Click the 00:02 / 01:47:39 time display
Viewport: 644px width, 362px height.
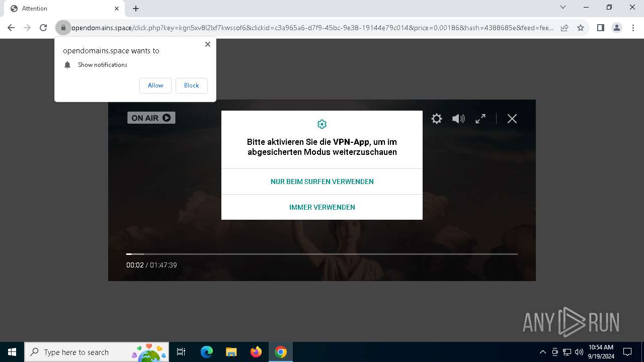point(151,265)
